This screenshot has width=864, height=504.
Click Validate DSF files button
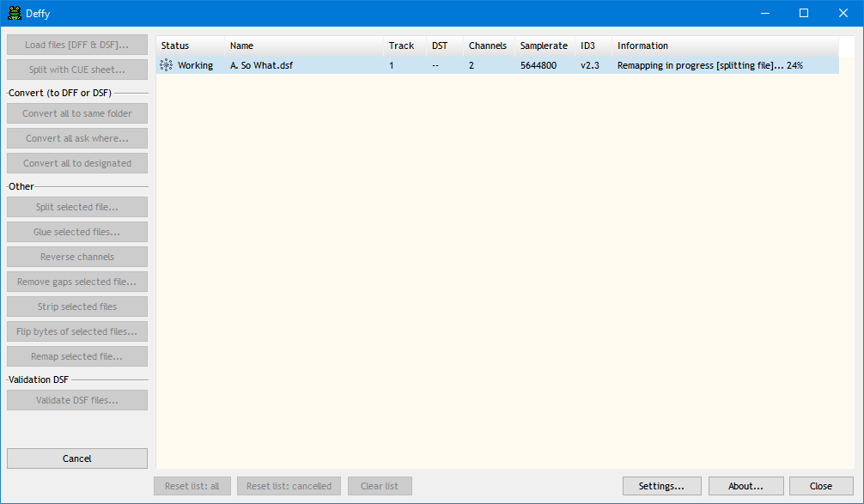coord(77,400)
